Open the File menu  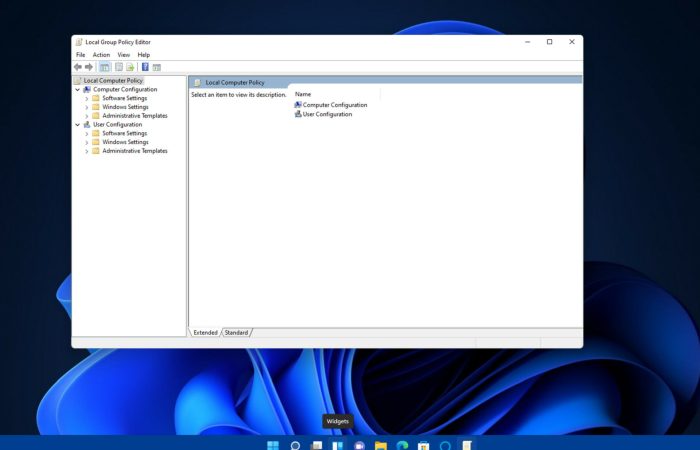81,55
